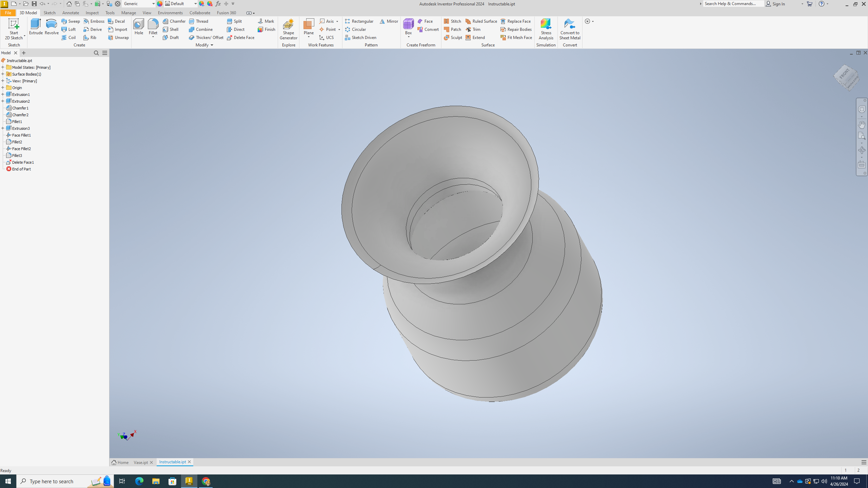868x488 pixels.
Task: Activate the Emboss tool
Action: (94, 21)
